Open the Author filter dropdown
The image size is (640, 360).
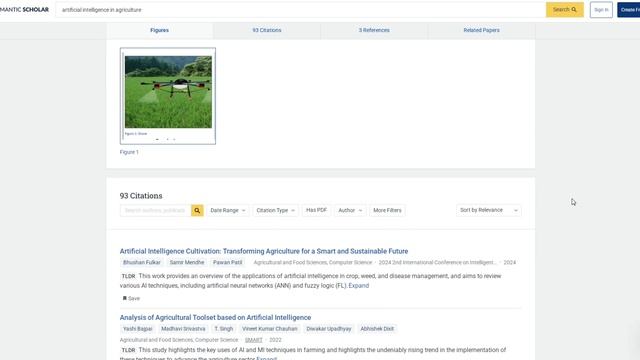click(350, 210)
